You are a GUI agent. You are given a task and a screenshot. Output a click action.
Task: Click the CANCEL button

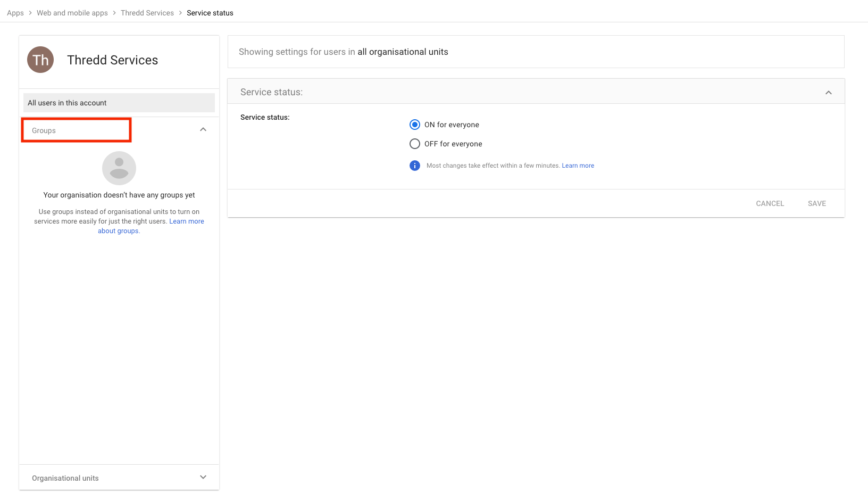coord(770,203)
